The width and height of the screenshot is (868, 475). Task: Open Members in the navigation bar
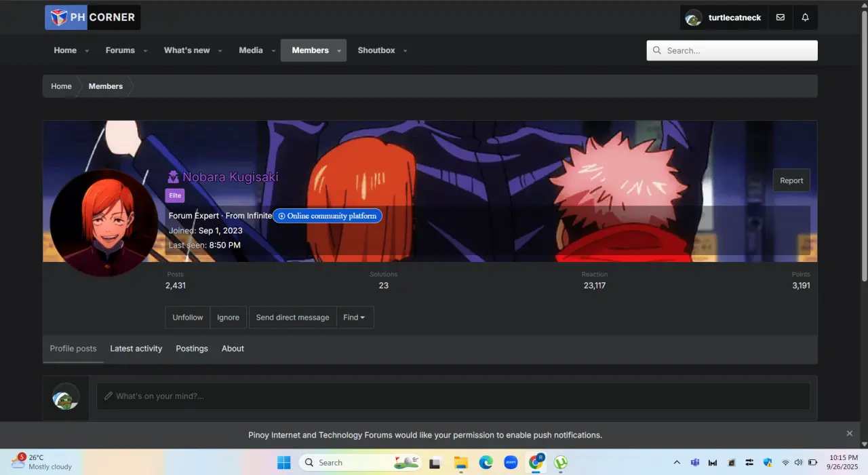[310, 50]
